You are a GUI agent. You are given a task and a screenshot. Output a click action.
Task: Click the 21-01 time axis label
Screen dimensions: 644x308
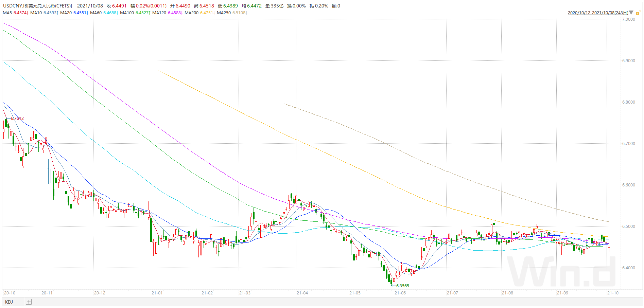pyautogui.click(x=157, y=293)
